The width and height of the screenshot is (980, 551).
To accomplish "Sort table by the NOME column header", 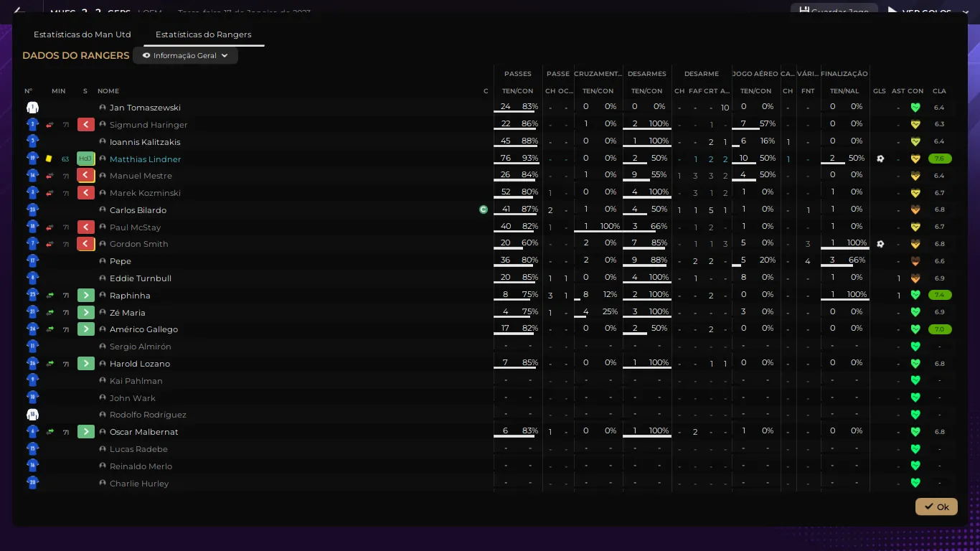I will (x=108, y=91).
